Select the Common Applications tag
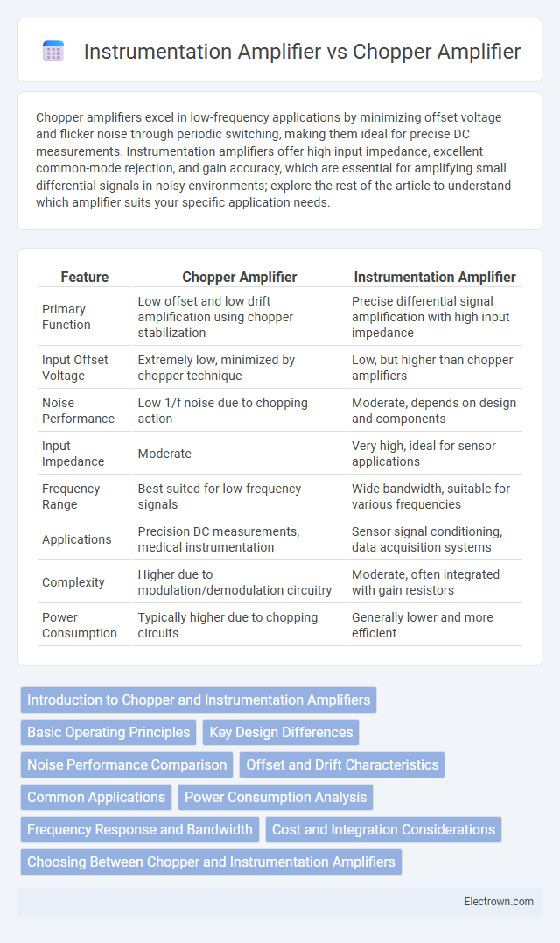Screen dimensions: 560x943 click(96, 798)
